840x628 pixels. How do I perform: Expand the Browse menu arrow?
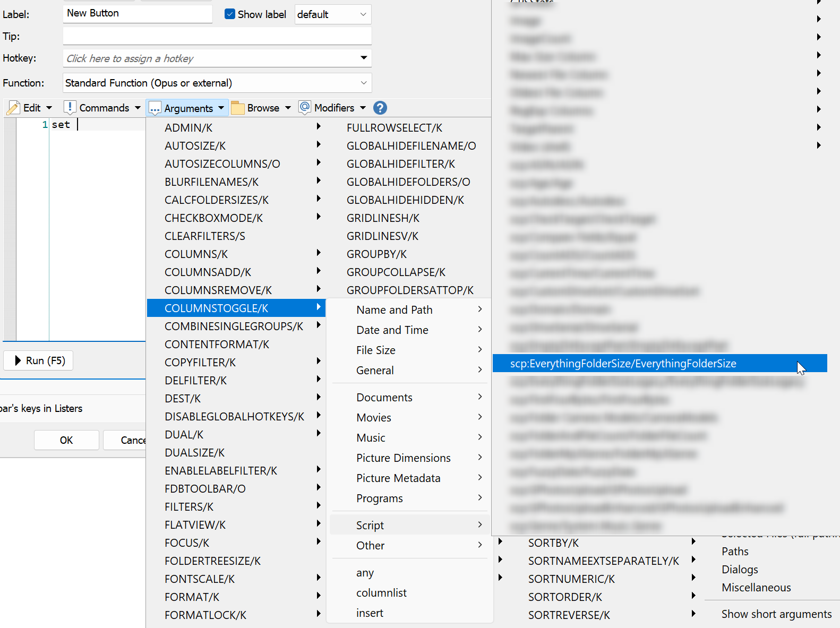pos(288,108)
